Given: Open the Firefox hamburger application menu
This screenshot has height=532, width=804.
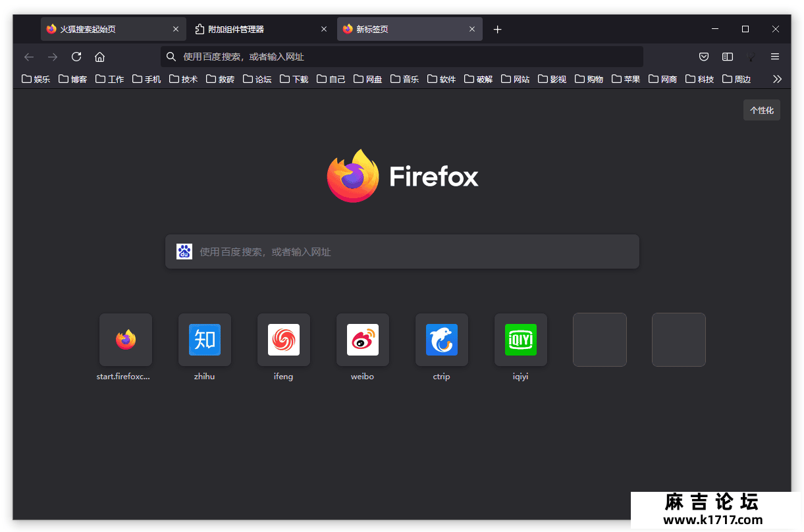Looking at the screenshot, I should [775, 57].
